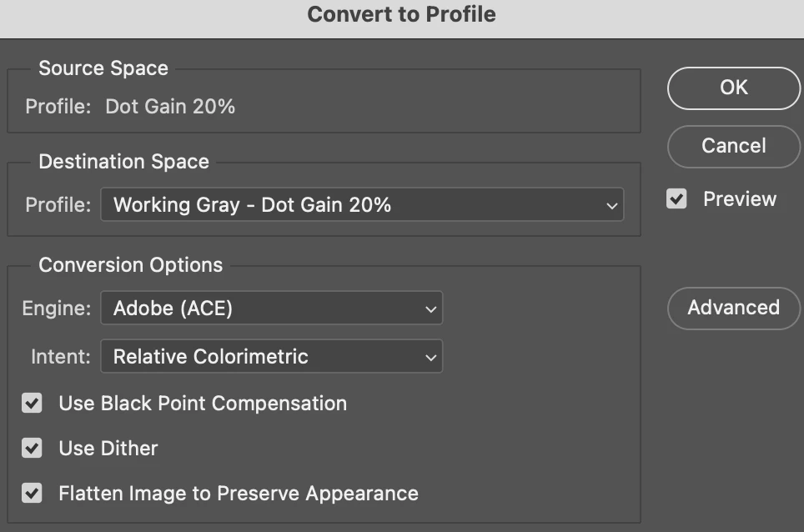
Task: Disable Use Black Point Compensation
Action: click(x=33, y=404)
